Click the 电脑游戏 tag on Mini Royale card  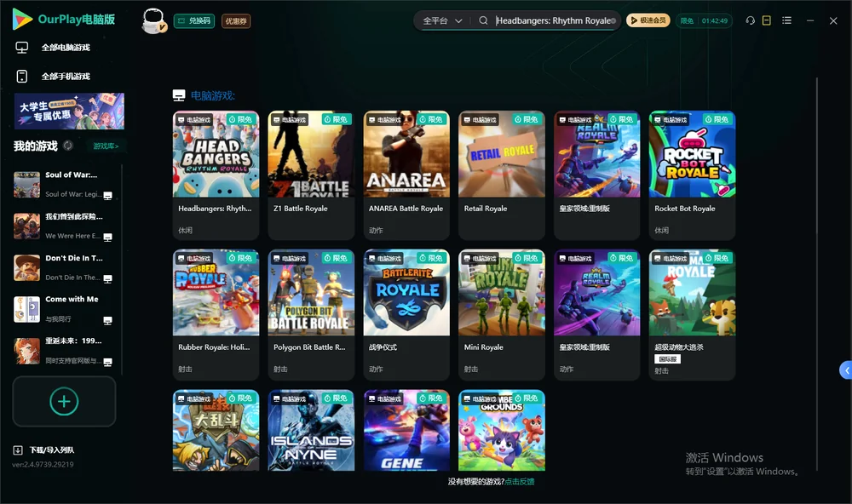coord(480,259)
